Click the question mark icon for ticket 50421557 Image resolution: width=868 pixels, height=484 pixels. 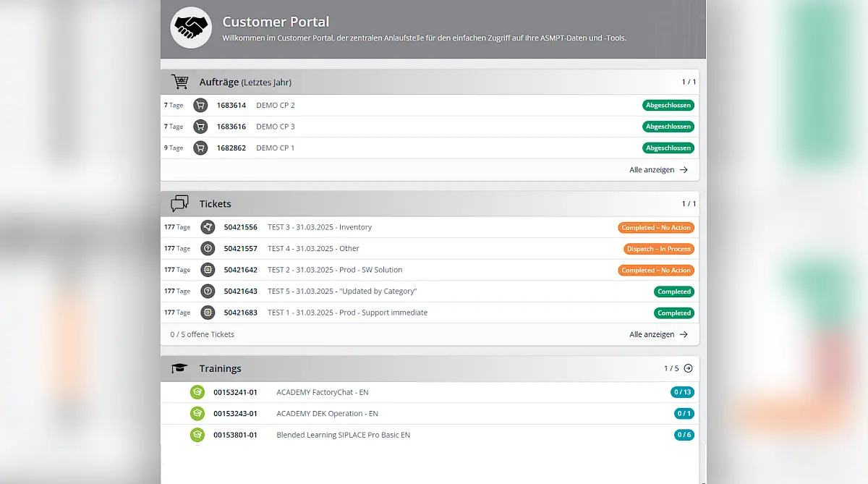[208, 249]
